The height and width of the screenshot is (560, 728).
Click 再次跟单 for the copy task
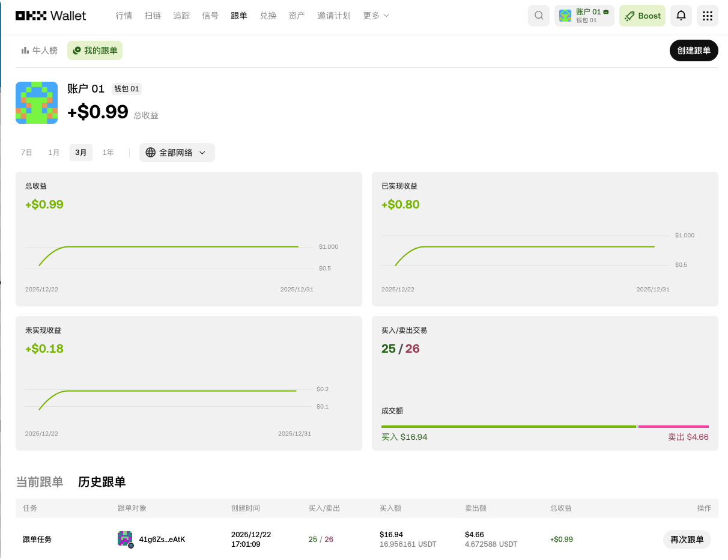687,540
